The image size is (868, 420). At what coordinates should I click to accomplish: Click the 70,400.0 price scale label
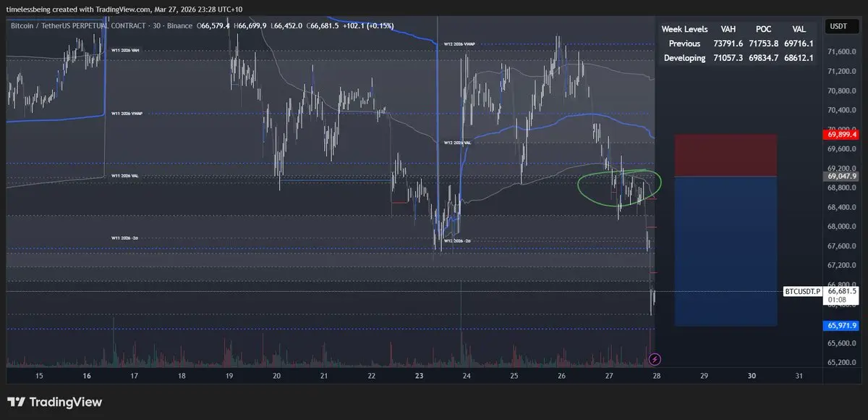point(843,110)
